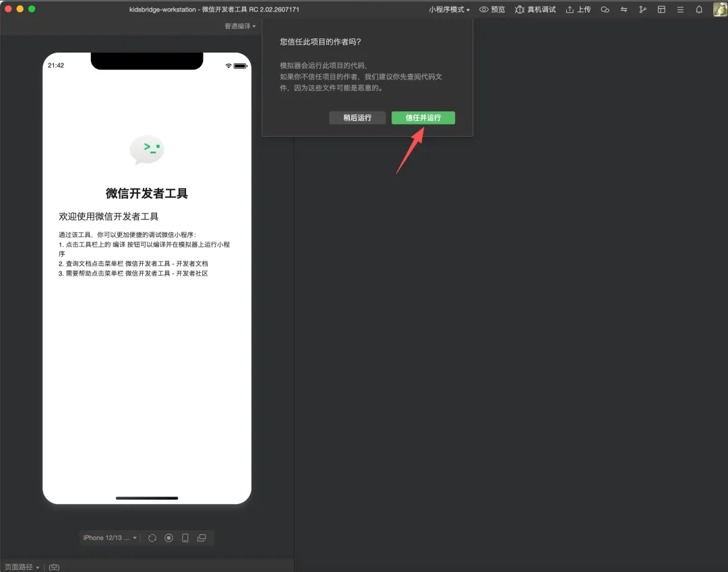728x572 pixels.
Task: Open the 小程序模式 mode dropdown
Action: 449,9
